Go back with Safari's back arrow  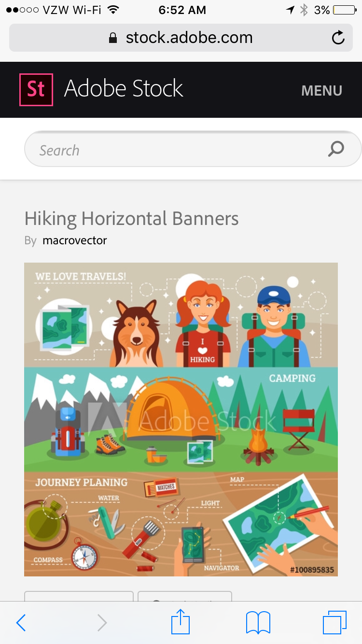click(x=21, y=623)
